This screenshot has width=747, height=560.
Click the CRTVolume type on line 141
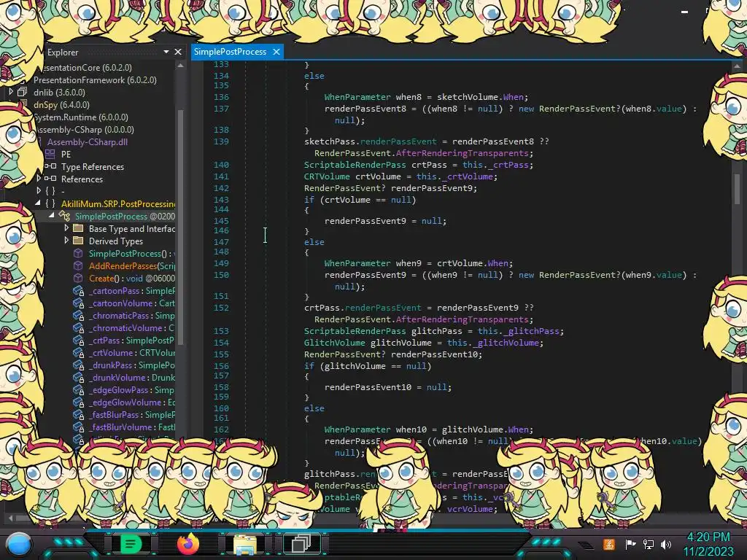tap(327, 176)
